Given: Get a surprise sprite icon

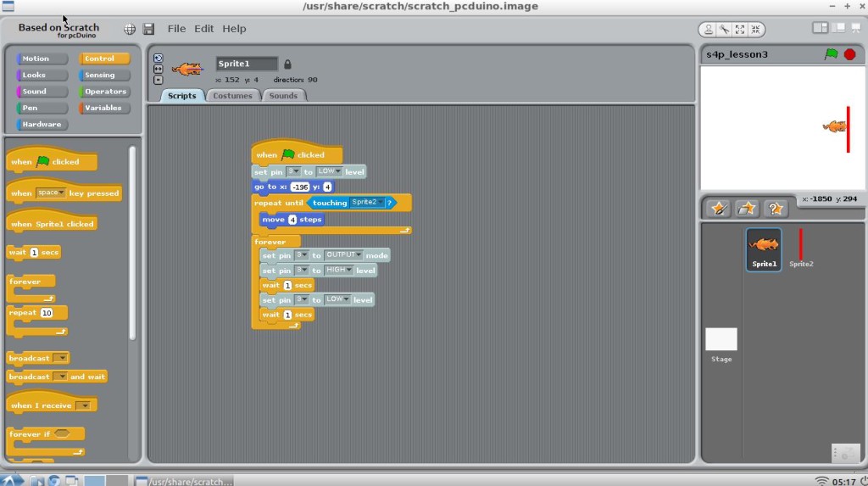Looking at the screenshot, I should click(x=775, y=209).
